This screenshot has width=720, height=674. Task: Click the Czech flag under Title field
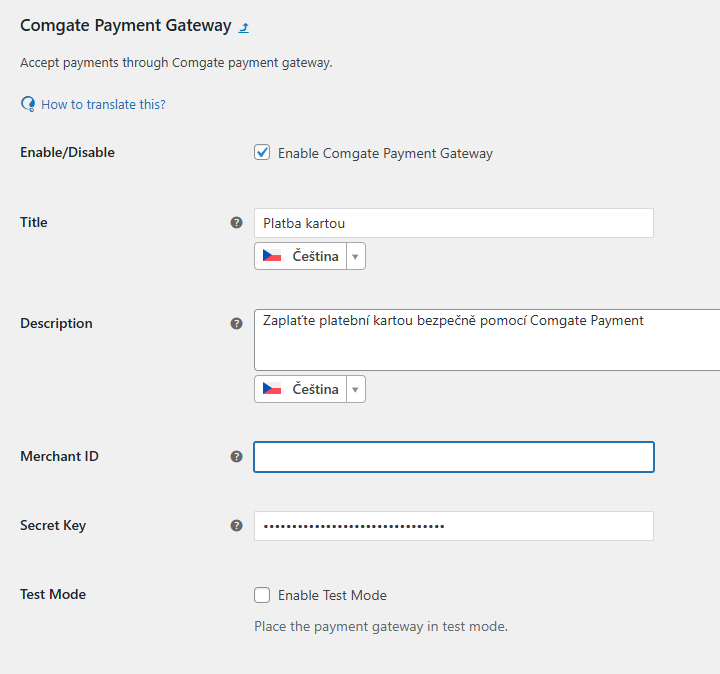point(272,256)
